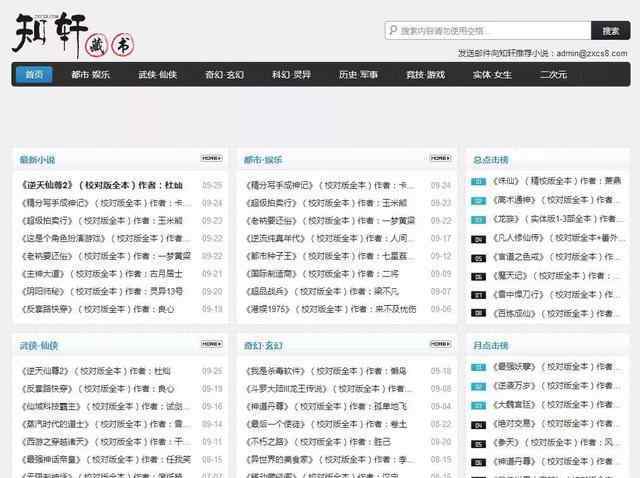Open 《大魏宫廷》 in 月点击榜 ranking

click(x=557, y=405)
